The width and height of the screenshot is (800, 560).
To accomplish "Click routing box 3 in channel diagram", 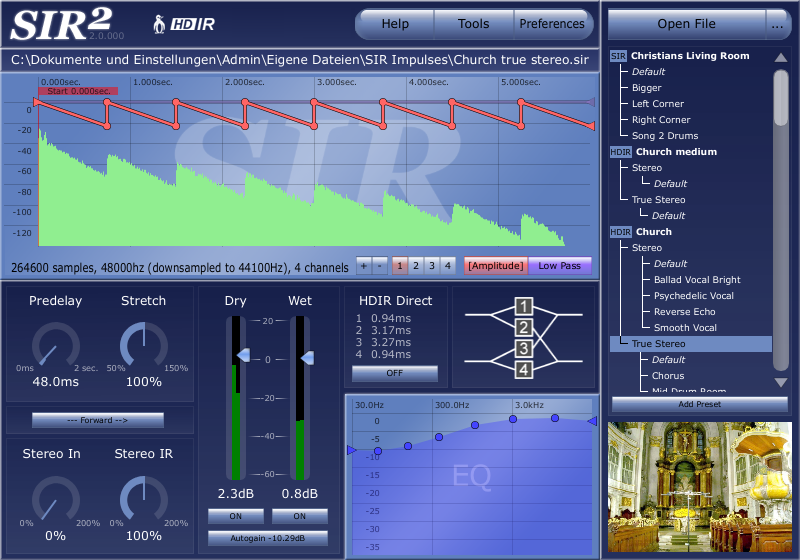I will 524,349.
